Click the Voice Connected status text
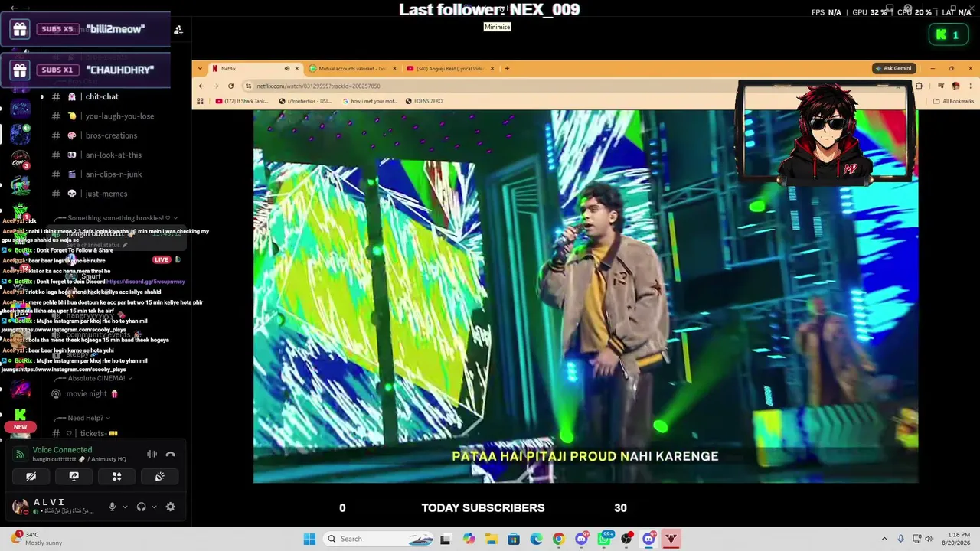Image resolution: width=980 pixels, height=551 pixels. point(62,450)
